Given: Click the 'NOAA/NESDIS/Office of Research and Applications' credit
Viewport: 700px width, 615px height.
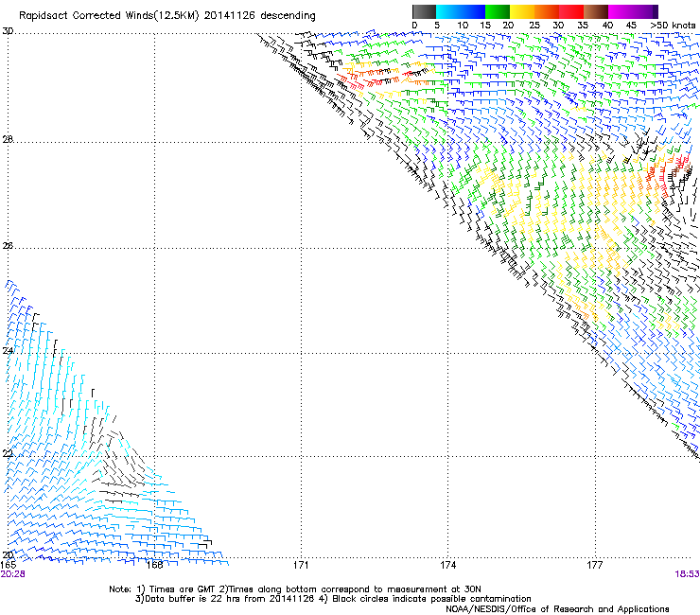Looking at the screenshot, I should 557,609.
